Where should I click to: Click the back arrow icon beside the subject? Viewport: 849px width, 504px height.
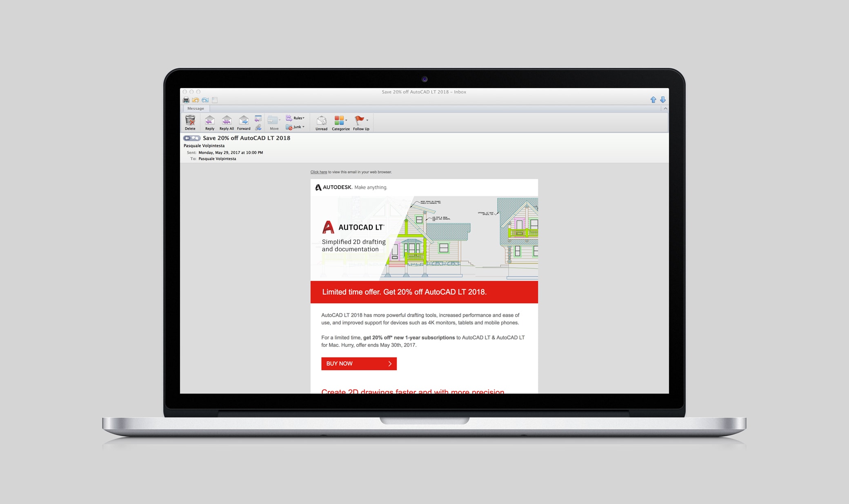click(187, 138)
